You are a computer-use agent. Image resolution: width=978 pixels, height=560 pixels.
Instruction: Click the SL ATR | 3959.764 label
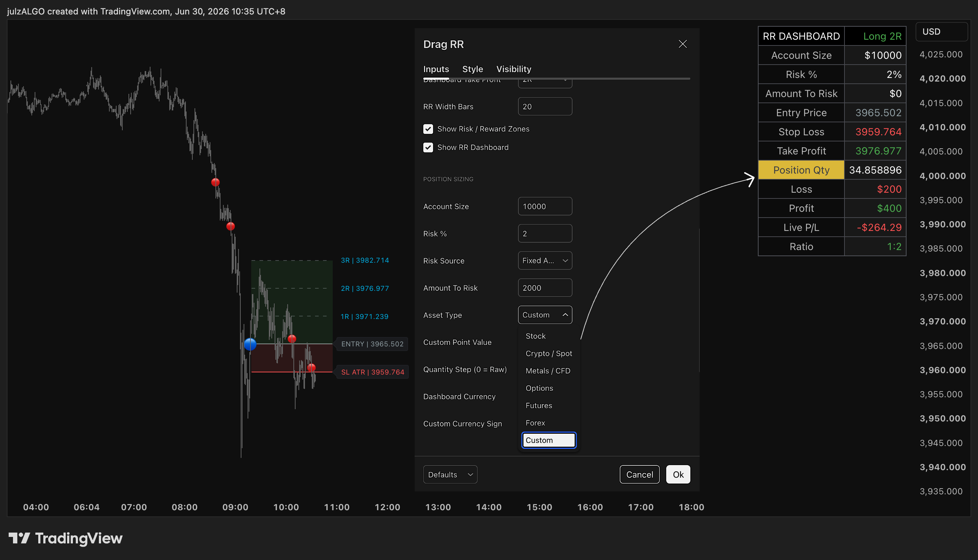tap(372, 372)
